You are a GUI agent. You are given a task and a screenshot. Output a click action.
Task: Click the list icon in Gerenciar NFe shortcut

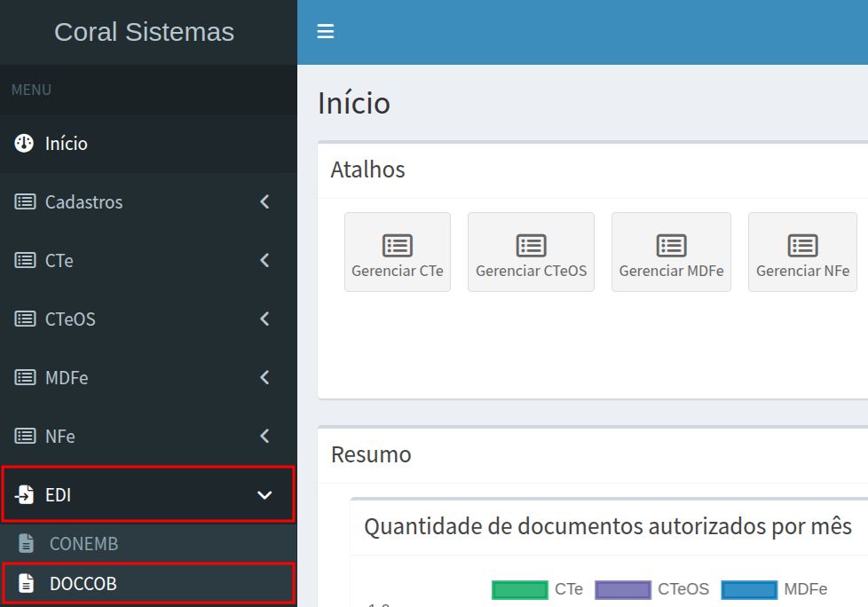pos(802,246)
